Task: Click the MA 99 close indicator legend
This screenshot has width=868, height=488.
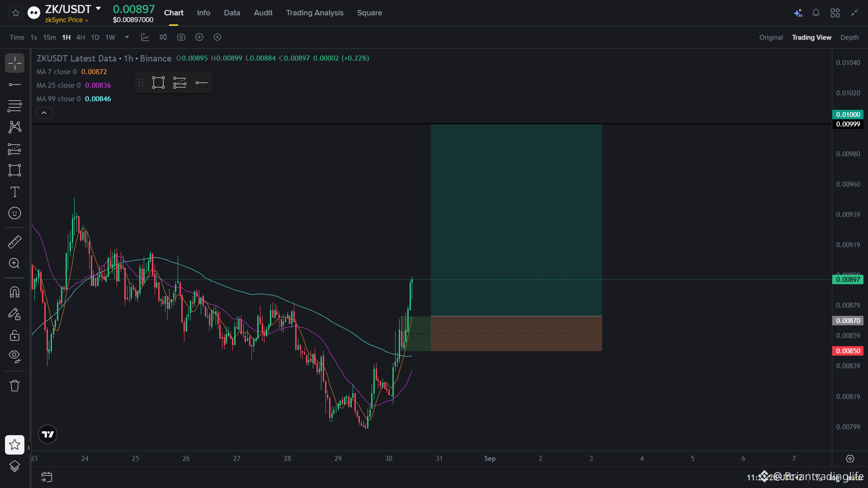Action: tap(74, 99)
